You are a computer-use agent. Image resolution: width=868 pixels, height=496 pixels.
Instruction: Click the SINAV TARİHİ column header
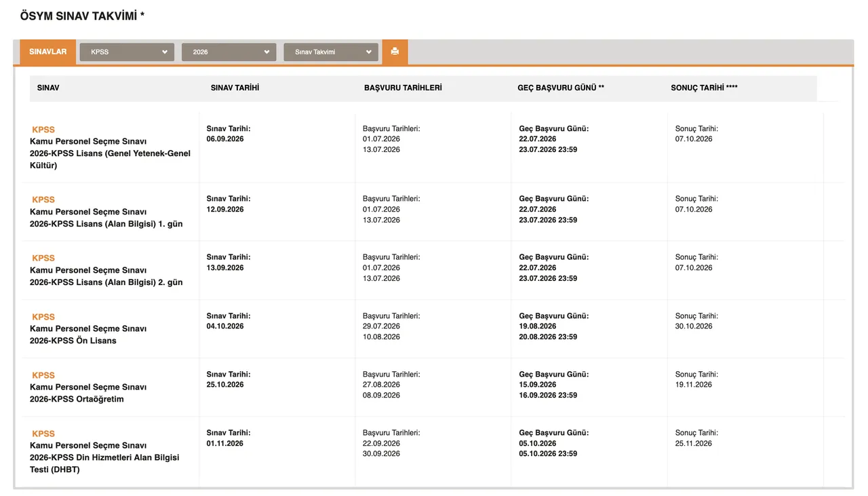coord(235,88)
